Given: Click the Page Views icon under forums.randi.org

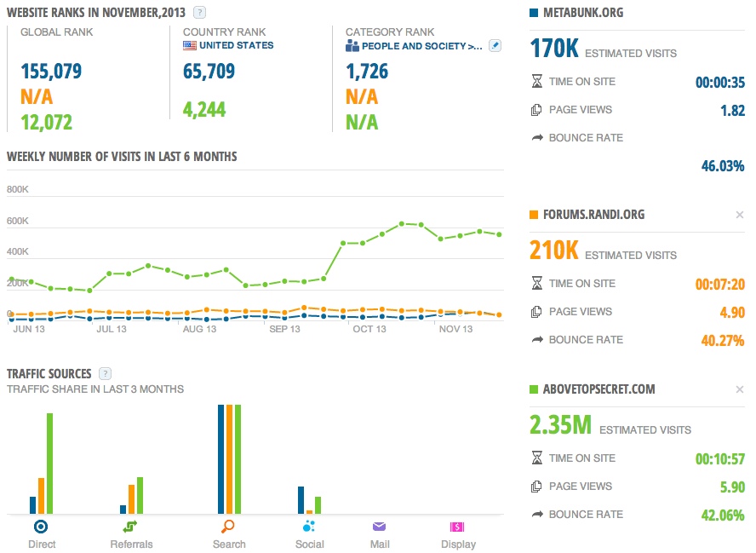Looking at the screenshot, I should point(536,311).
